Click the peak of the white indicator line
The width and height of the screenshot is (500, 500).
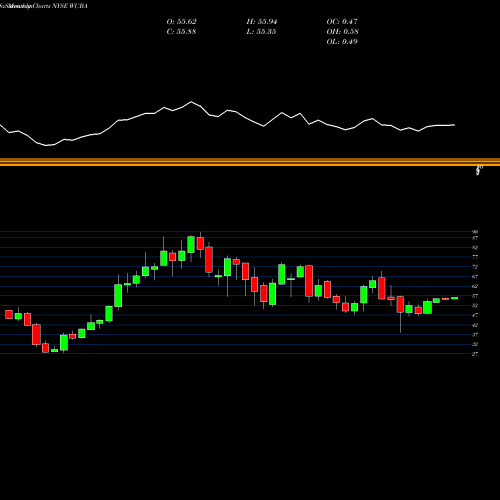(191, 102)
